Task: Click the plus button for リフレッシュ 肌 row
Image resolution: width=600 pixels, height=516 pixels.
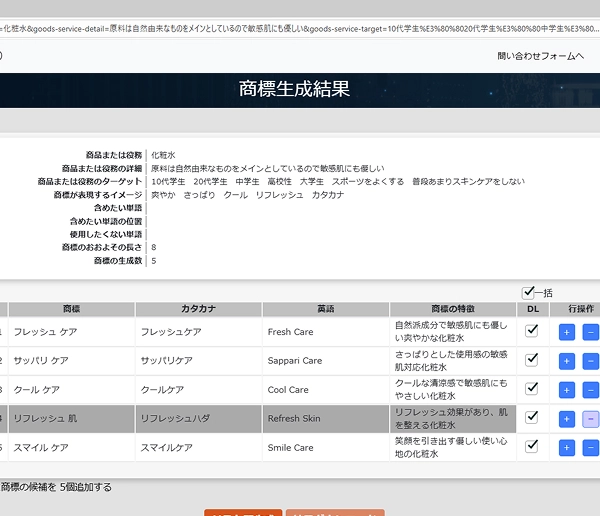Action: coord(567,419)
